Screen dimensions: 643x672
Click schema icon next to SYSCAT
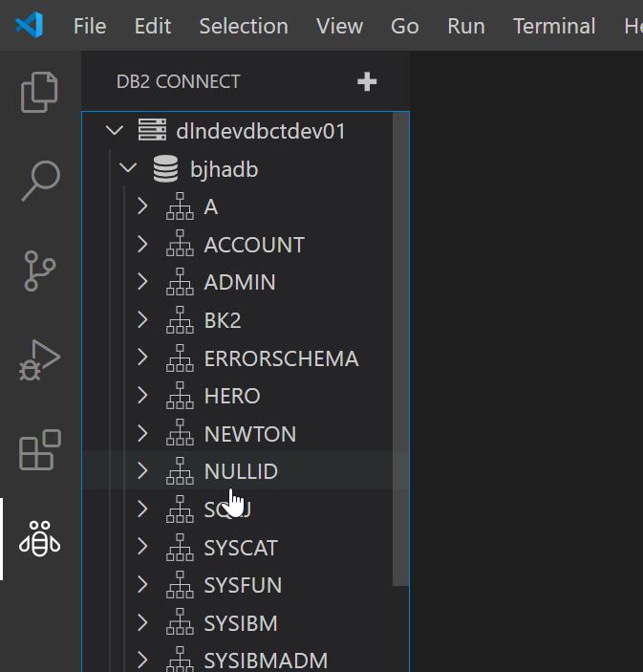(180, 548)
